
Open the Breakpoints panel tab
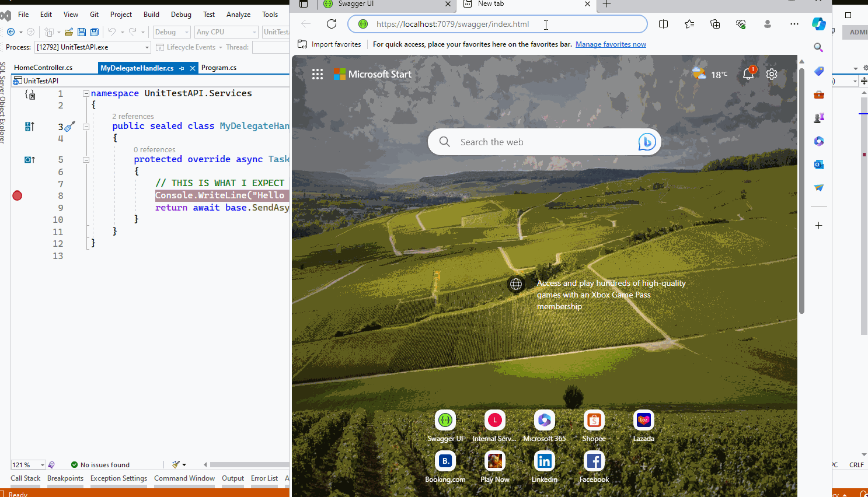coord(65,478)
